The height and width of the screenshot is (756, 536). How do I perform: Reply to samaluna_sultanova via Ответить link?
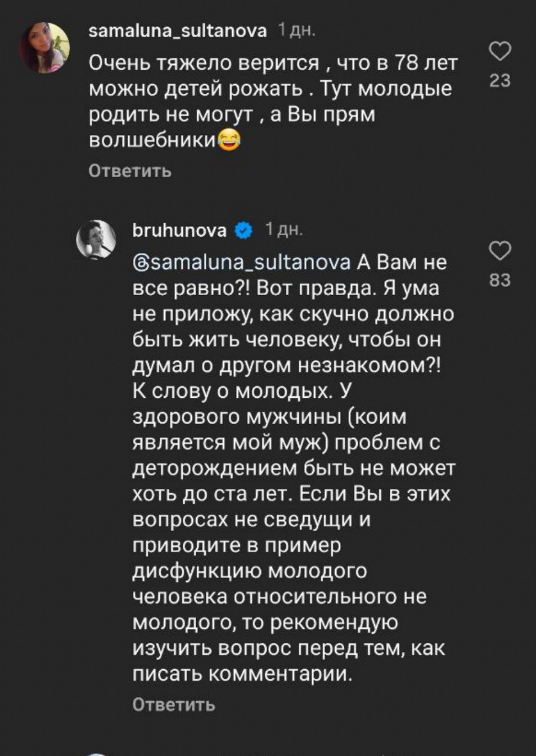(130, 171)
